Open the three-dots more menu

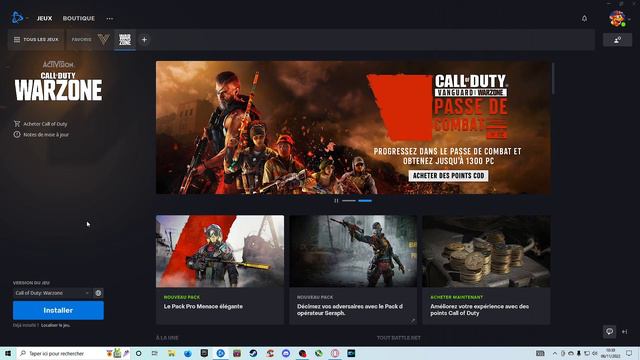(x=110, y=18)
